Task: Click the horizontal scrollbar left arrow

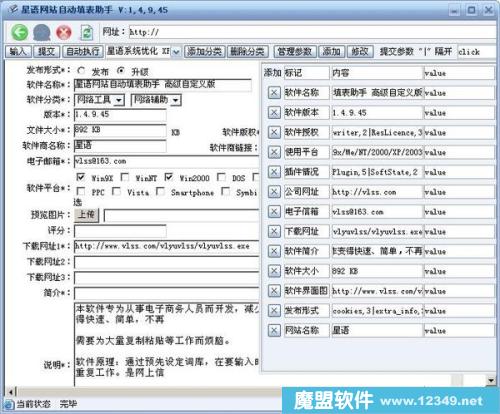Action: tap(11, 391)
